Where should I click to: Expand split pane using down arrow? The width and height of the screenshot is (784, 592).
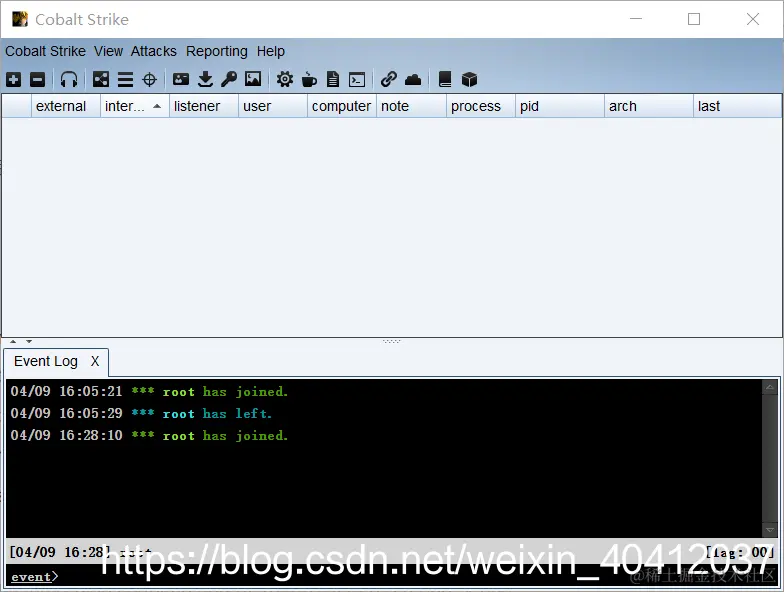click(29, 342)
